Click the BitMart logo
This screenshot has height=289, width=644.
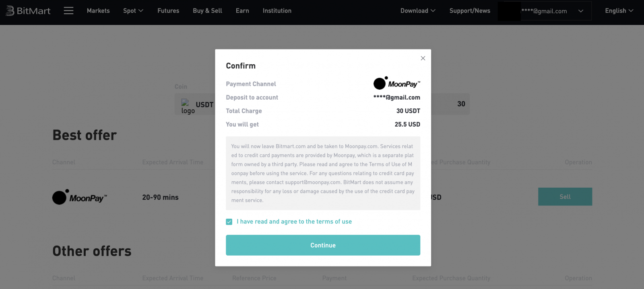click(x=28, y=11)
